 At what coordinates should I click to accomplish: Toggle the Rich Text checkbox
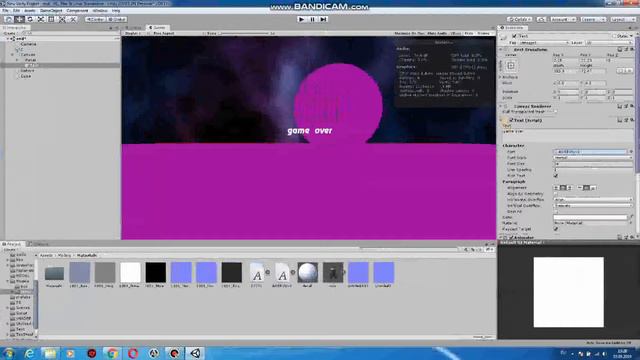[556, 176]
